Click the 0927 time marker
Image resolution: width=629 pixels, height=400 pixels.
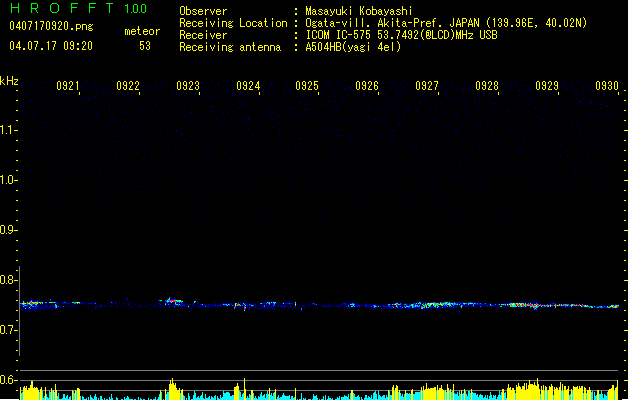click(x=427, y=86)
